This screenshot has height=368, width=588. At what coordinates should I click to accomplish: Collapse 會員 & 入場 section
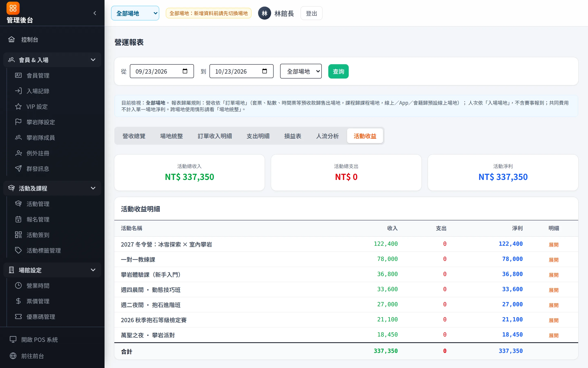pyautogui.click(x=52, y=60)
